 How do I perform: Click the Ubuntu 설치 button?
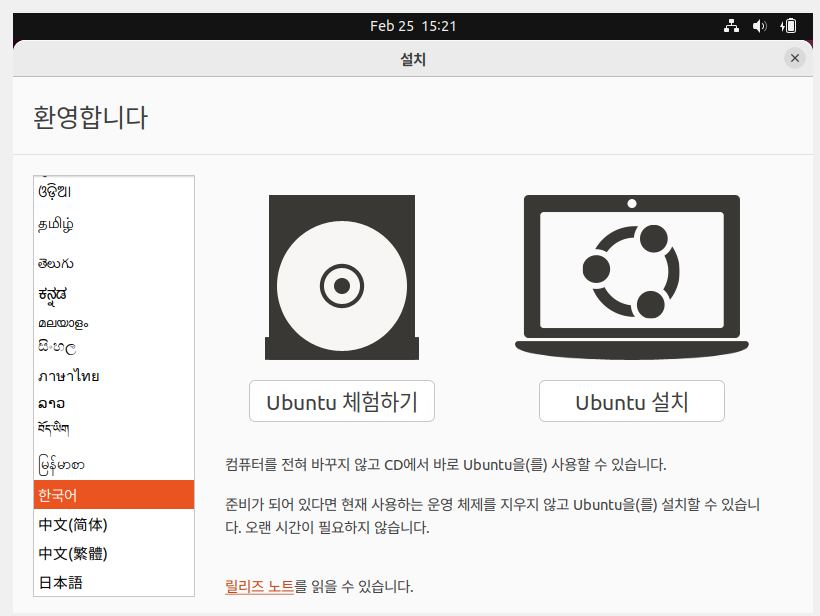point(632,401)
